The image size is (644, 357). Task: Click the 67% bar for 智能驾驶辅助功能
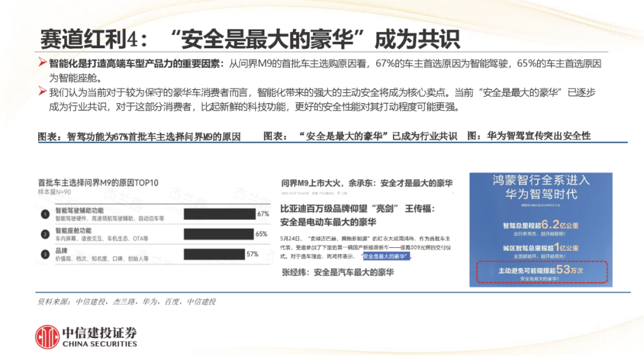pyautogui.click(x=219, y=214)
